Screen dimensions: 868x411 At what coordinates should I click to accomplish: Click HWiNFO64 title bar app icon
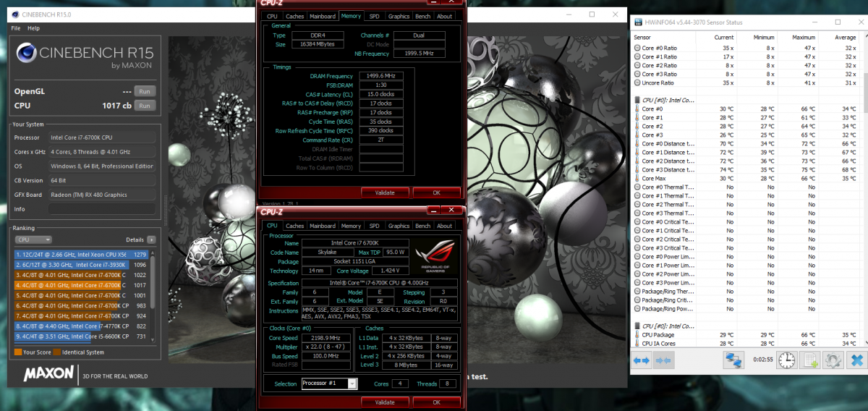(x=638, y=22)
